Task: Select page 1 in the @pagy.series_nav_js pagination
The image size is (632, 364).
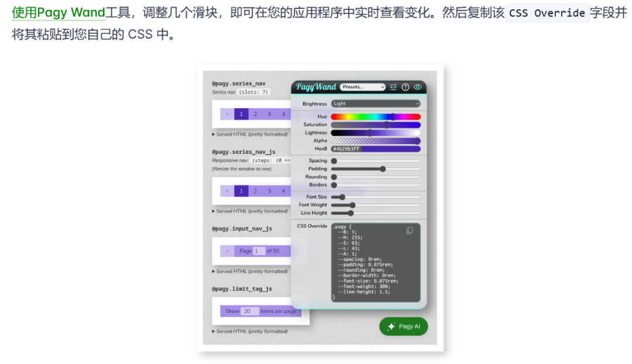Action: [x=241, y=191]
